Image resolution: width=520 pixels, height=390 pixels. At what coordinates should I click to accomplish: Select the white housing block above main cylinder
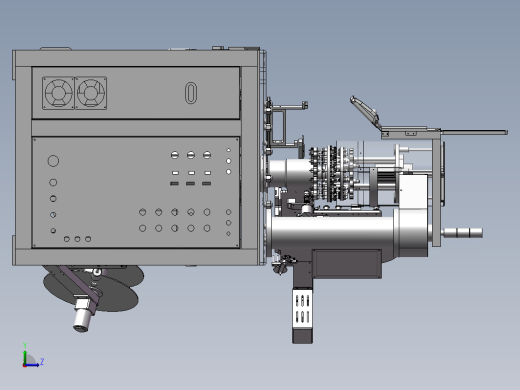413,191
